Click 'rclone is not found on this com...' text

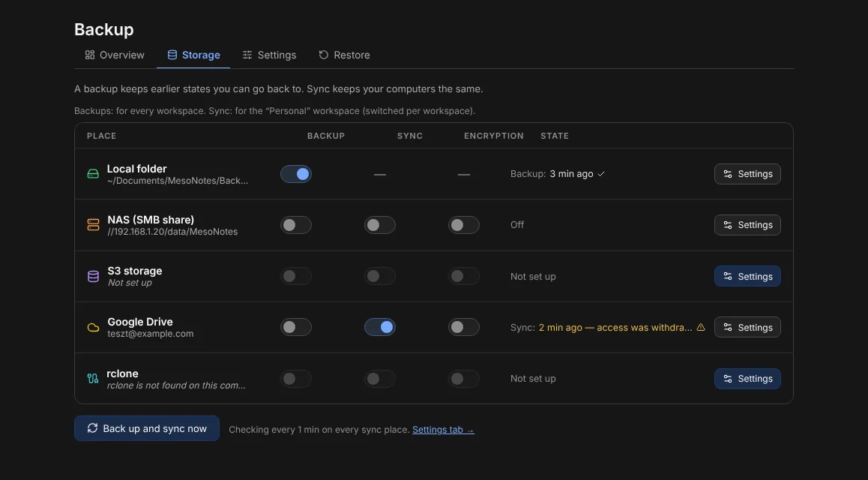click(176, 385)
